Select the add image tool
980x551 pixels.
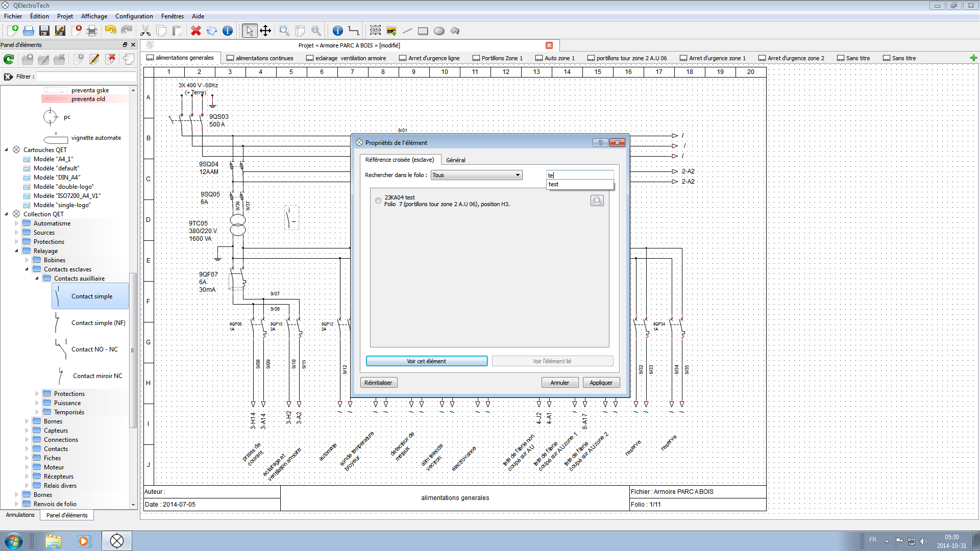391,31
